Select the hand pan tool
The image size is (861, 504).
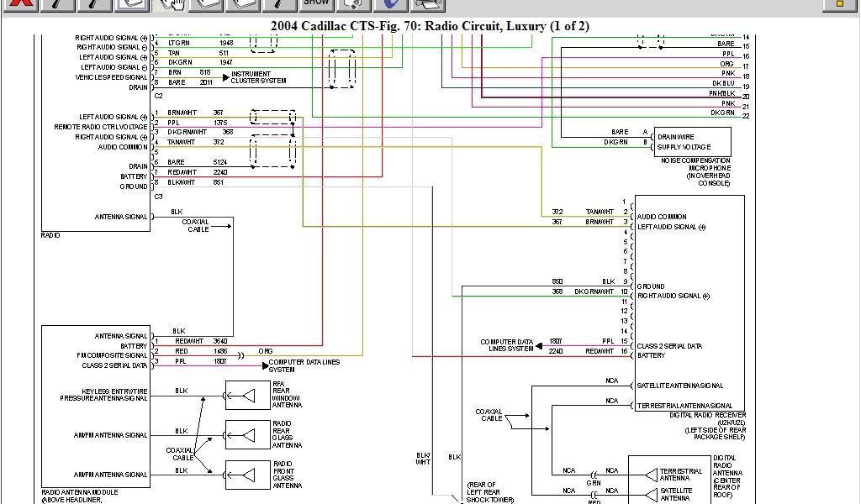172,4
